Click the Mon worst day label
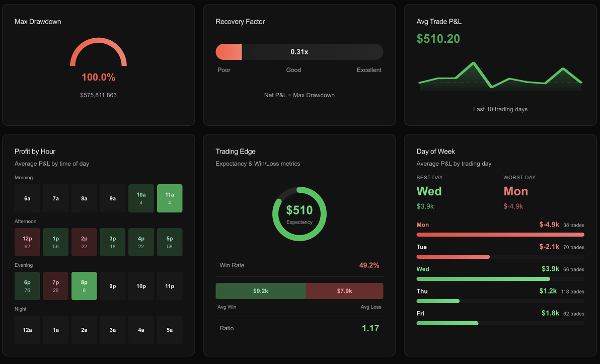The height and width of the screenshot is (364, 600). [x=515, y=191]
